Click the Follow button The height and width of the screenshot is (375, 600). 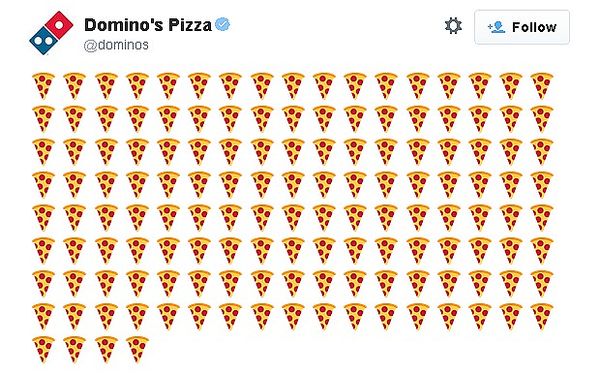pos(522,27)
